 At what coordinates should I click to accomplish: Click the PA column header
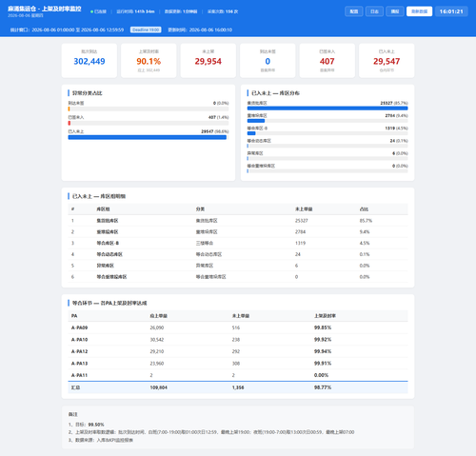coord(74,316)
